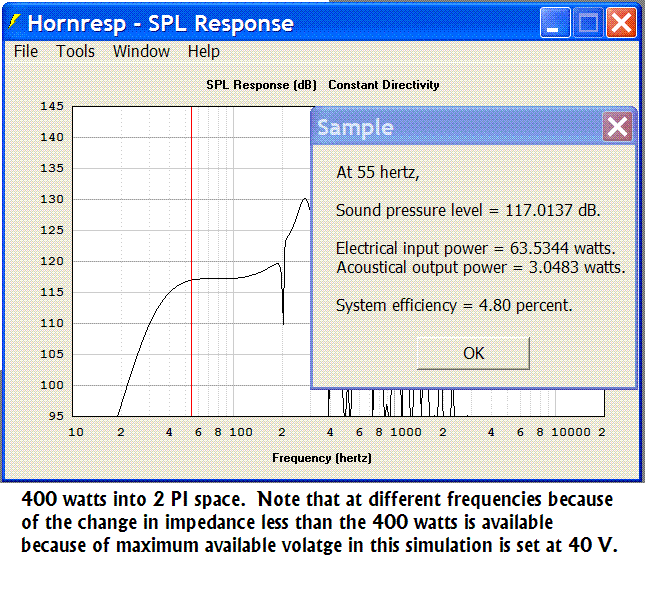Maximize the Hornresp window
647x590 pixels.
tap(588, 22)
